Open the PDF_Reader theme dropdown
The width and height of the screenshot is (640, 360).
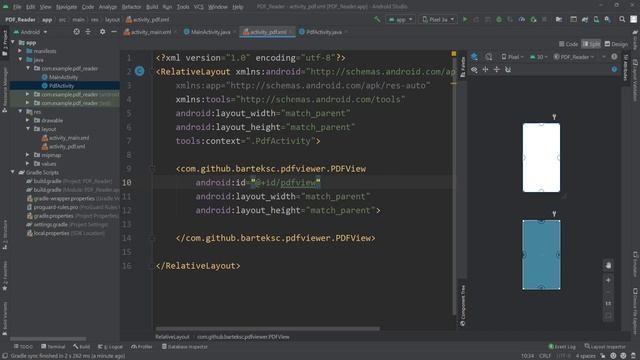(x=574, y=57)
